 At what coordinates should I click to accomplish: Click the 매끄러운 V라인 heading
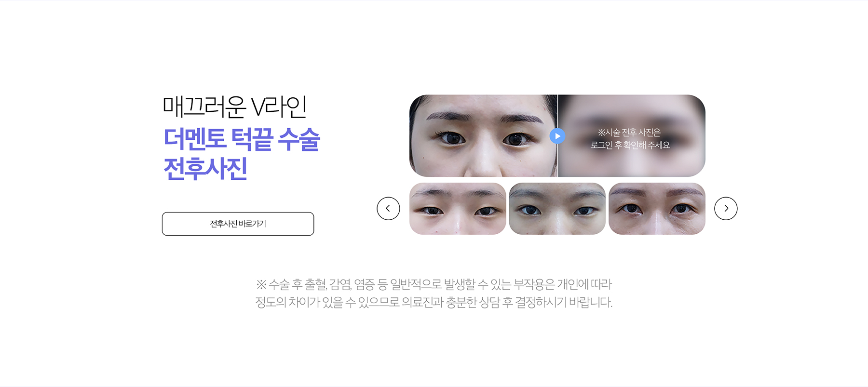coord(235,107)
